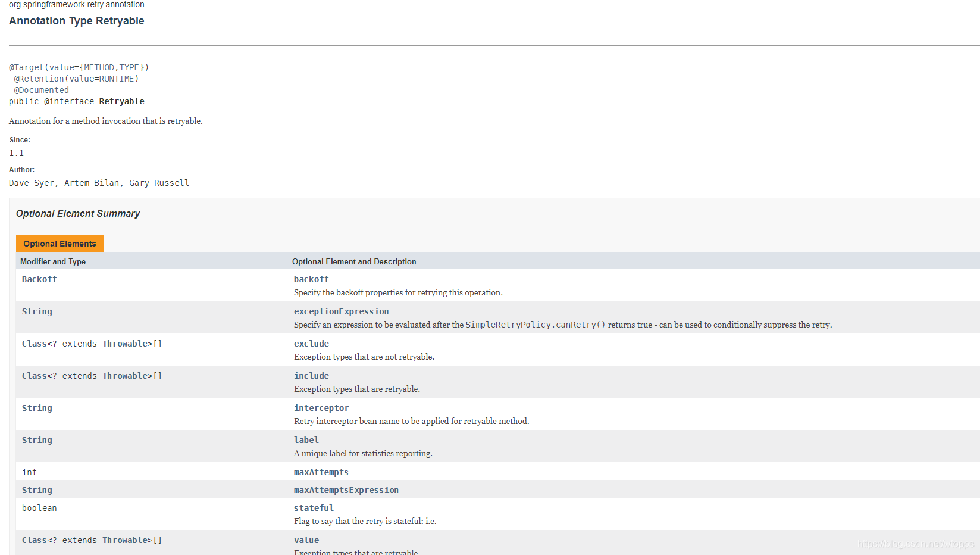Click String type in maxAttemptsExpression row

coord(37,490)
